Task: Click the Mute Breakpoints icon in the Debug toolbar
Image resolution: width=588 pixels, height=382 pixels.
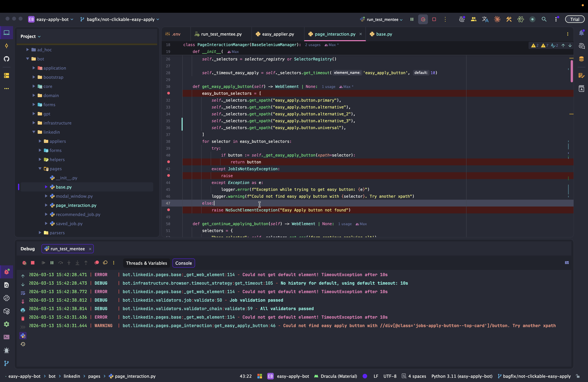Action: (105, 263)
